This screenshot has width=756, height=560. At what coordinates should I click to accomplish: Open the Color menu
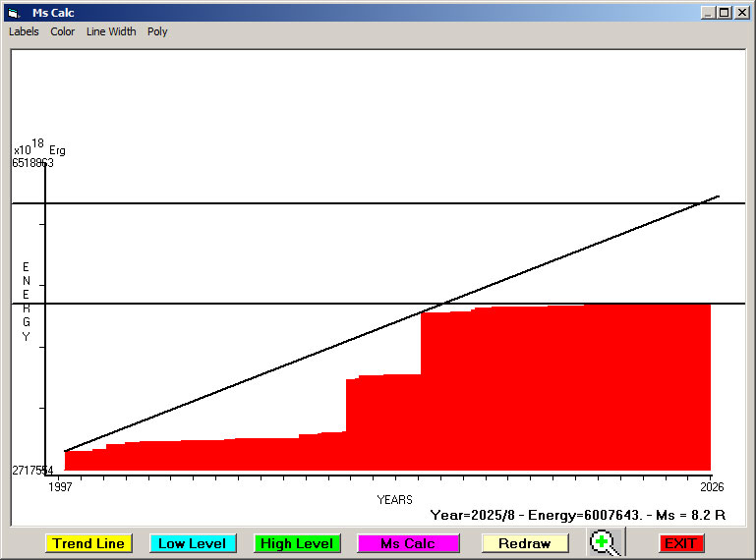pyautogui.click(x=63, y=31)
